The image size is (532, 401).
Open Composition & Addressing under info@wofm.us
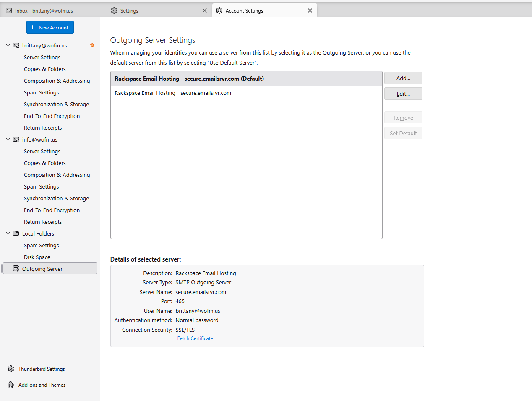coord(57,175)
